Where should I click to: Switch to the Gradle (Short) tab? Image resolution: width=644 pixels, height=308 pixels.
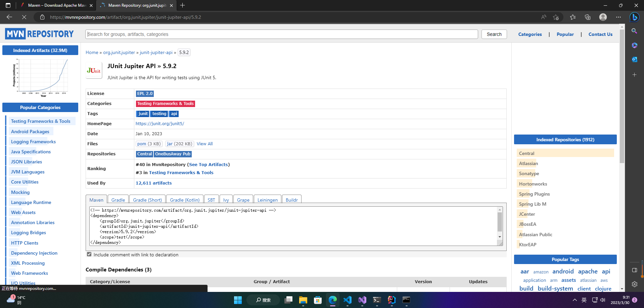(147, 200)
